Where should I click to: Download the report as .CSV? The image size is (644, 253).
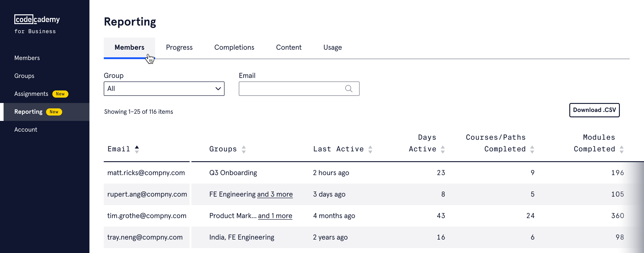point(594,110)
